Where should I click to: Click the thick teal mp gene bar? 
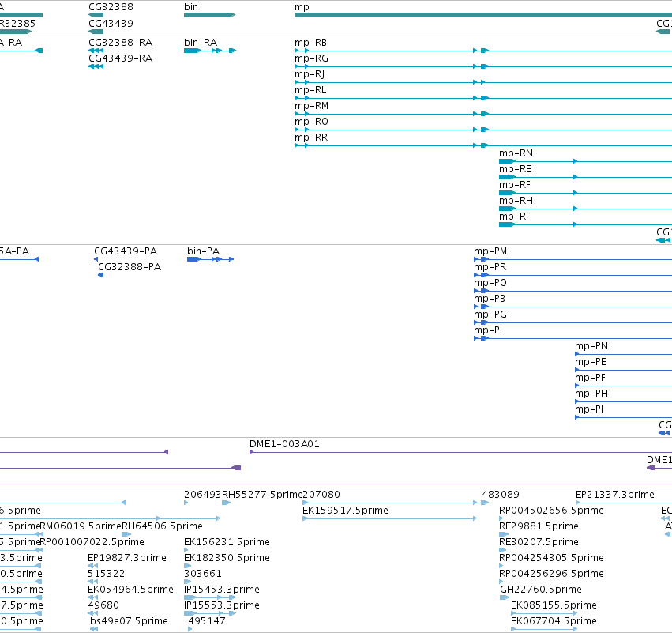click(x=483, y=15)
